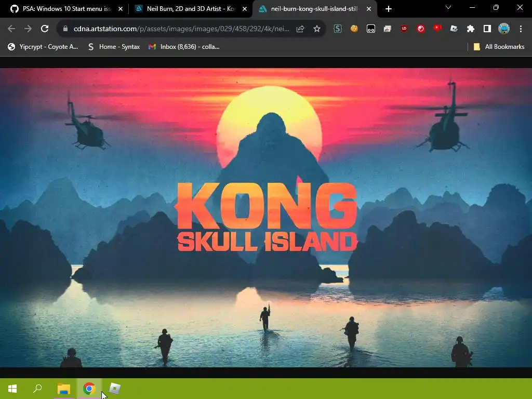
Task: Close the PSA Windows 10 GitHub tab
Action: pos(121,9)
